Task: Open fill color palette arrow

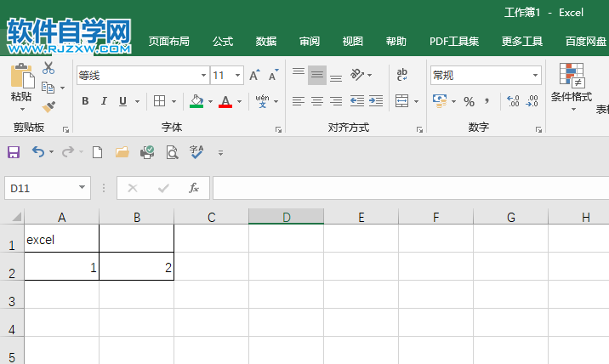Action: click(210, 102)
